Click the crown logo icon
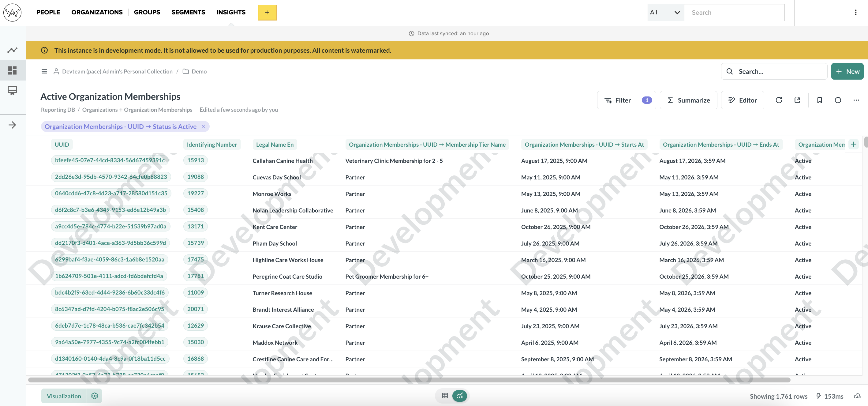This screenshot has width=868, height=406. [x=13, y=13]
